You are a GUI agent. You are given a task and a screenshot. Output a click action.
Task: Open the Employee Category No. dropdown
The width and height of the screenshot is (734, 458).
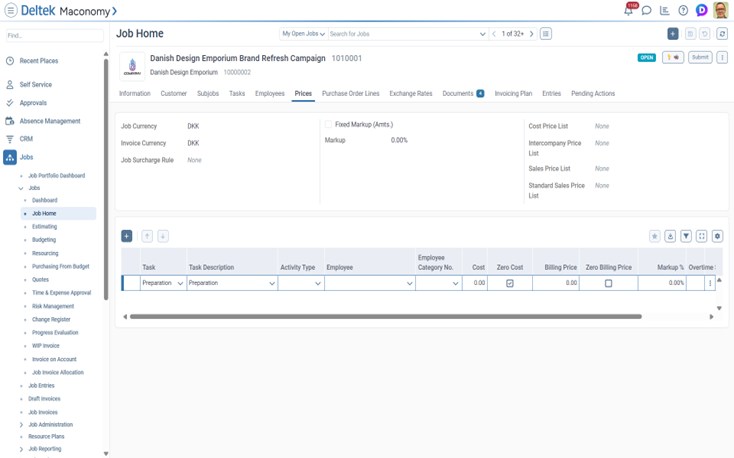click(x=455, y=283)
